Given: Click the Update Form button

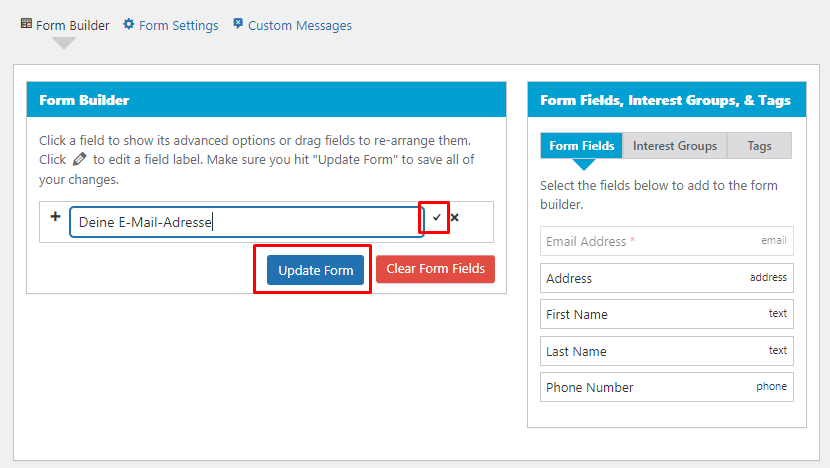Looking at the screenshot, I should coord(315,270).
